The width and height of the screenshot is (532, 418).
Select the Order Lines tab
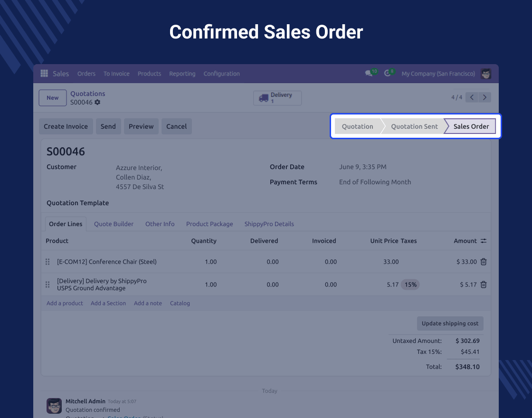point(66,224)
